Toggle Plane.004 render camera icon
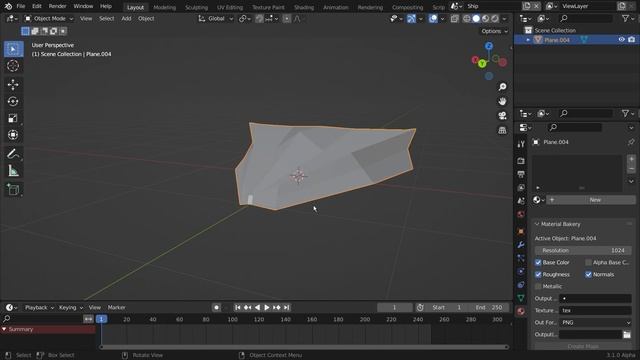 [631, 40]
